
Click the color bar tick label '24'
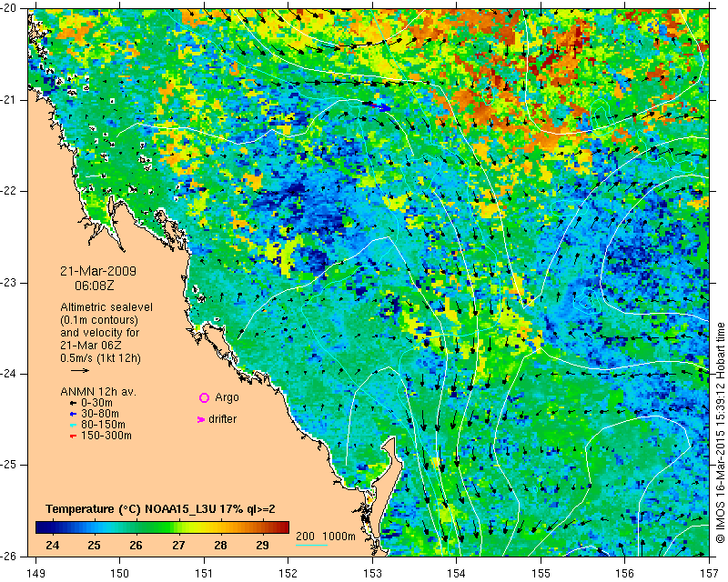pos(53,545)
